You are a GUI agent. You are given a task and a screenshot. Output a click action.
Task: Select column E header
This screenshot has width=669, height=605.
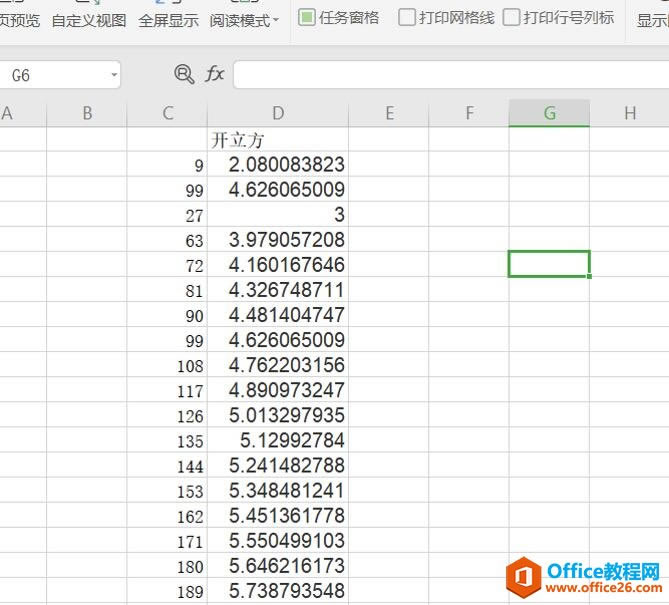[x=389, y=113]
